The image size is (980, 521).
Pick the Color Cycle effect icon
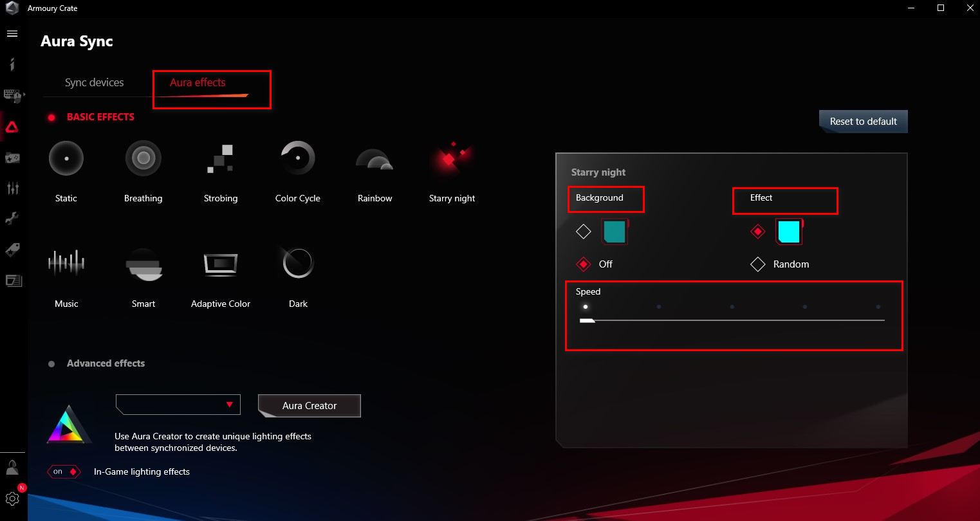[298, 158]
